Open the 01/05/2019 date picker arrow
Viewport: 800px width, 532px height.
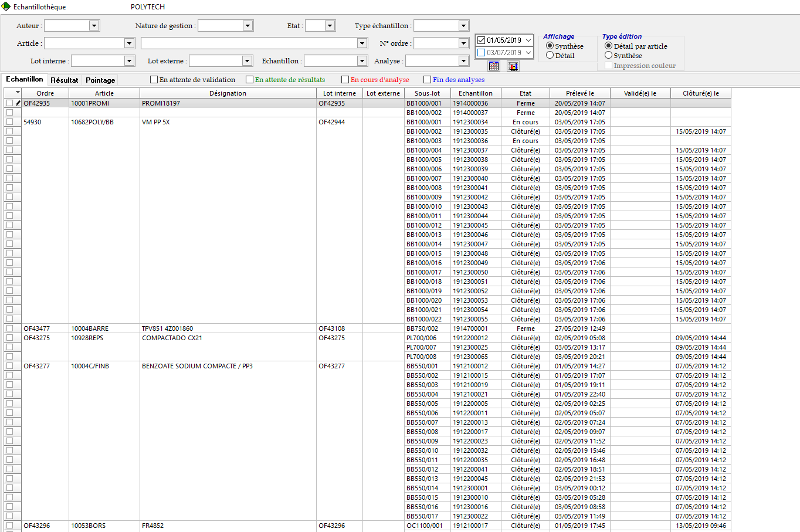click(x=528, y=40)
